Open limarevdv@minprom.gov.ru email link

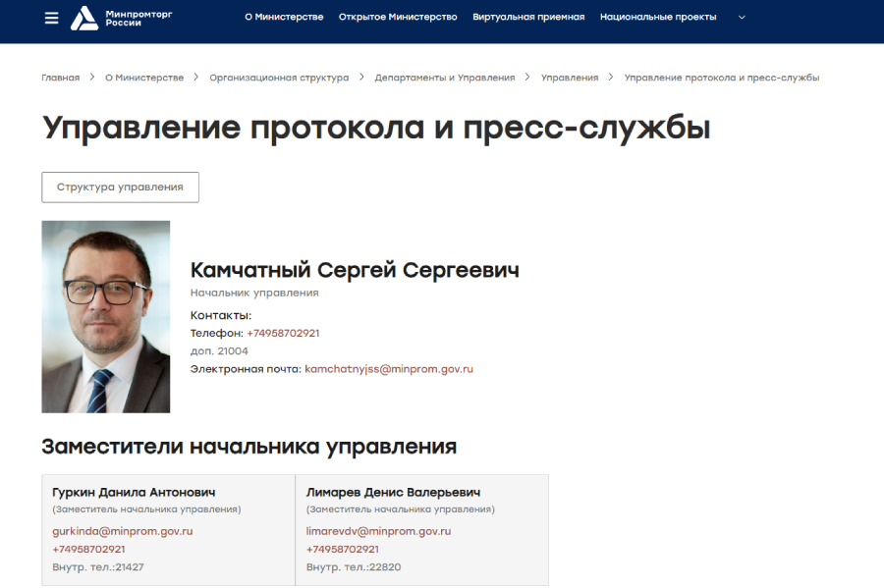point(381,530)
